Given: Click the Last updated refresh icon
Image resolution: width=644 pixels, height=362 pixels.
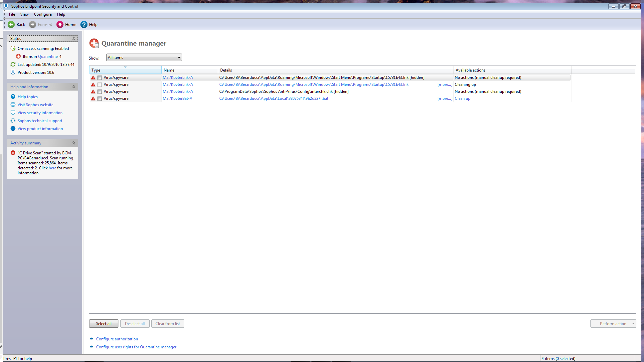Looking at the screenshot, I should click(13, 65).
